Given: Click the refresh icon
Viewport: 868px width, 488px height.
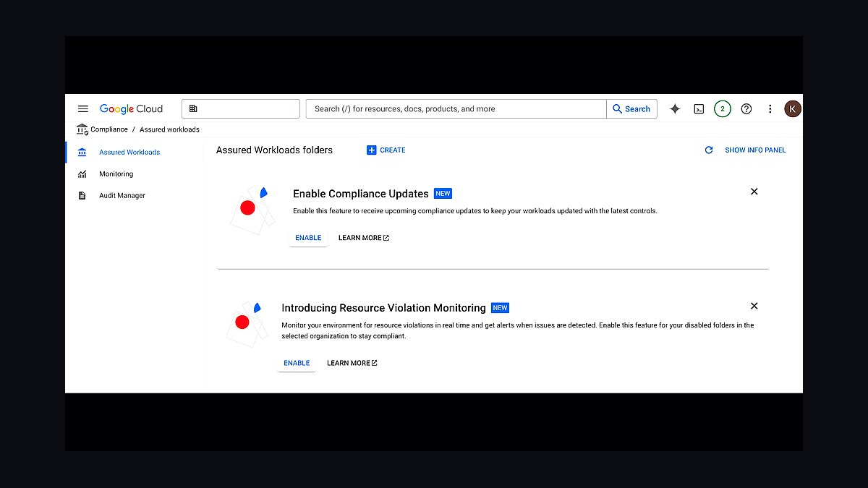Looking at the screenshot, I should click(709, 150).
